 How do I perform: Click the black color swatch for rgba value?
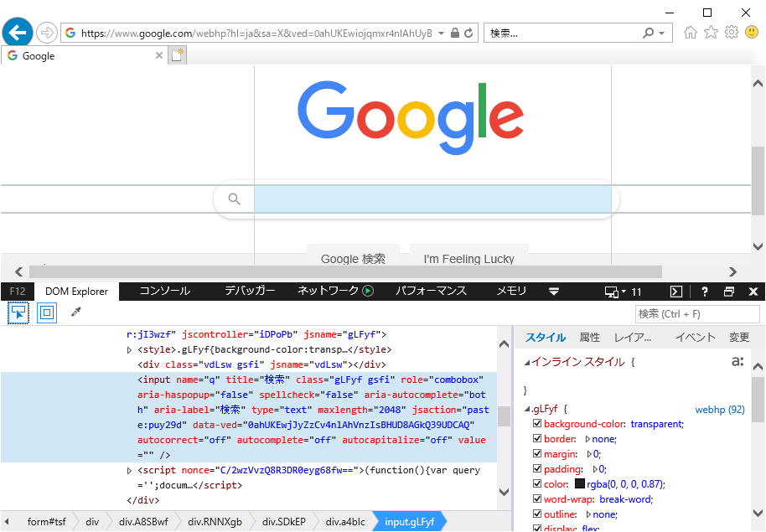pos(580,483)
